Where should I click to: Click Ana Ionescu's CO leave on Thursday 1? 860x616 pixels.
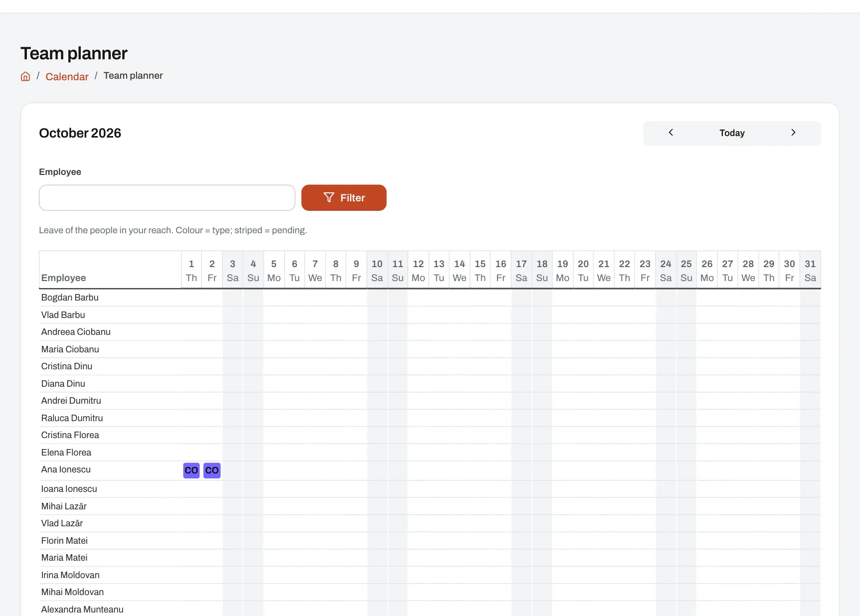pos(191,470)
